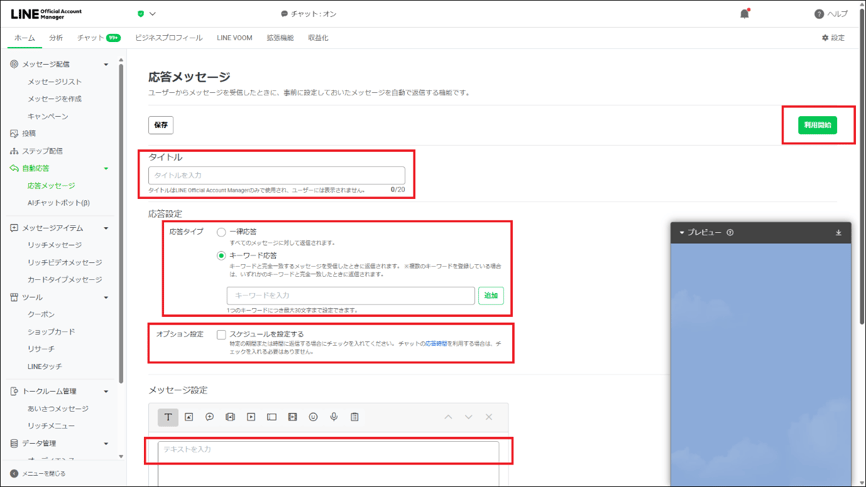Open メッセージリスト in sidebar
Viewport: 866px width, 487px height.
(55, 82)
